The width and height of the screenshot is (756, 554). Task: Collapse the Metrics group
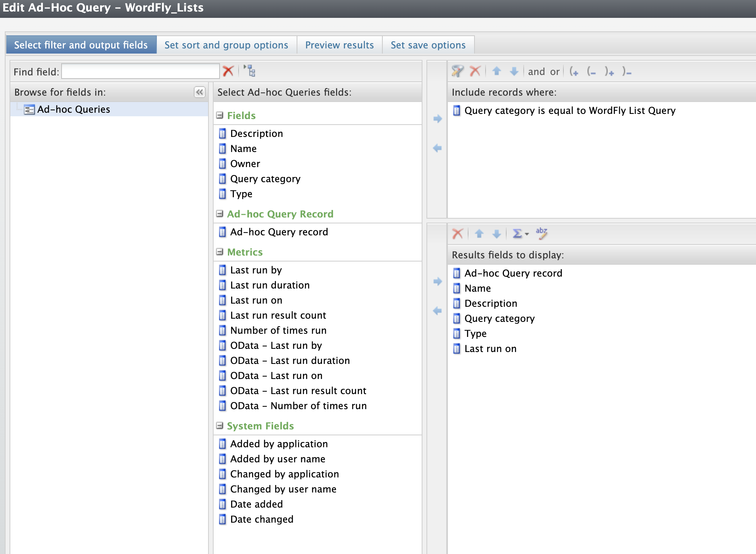[x=220, y=252]
